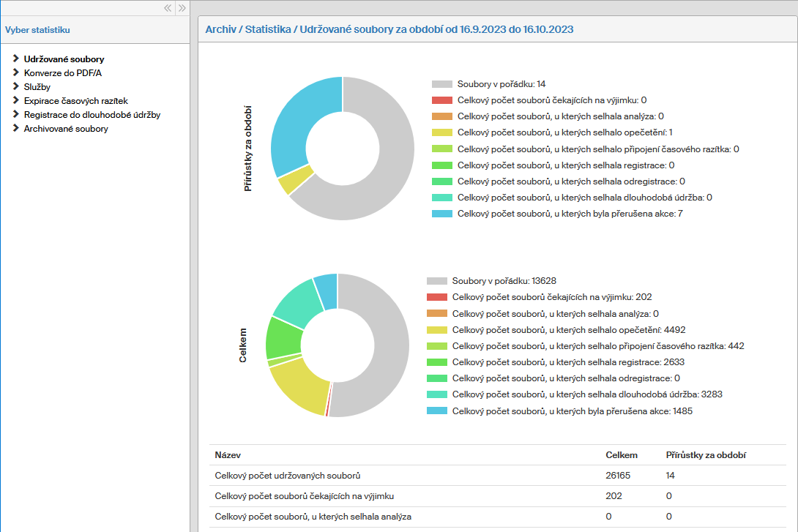Toggle yellow selhalo opečetění swatch in Celkem legend

pos(437,330)
